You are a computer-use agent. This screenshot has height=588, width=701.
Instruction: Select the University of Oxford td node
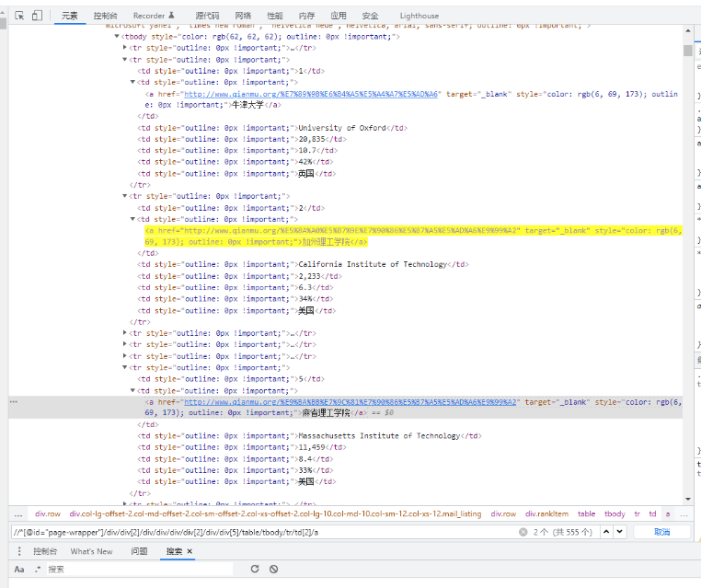click(x=272, y=128)
